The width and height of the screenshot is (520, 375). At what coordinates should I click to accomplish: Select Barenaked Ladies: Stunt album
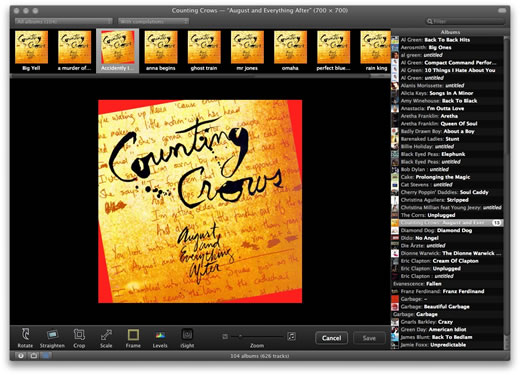point(447,139)
